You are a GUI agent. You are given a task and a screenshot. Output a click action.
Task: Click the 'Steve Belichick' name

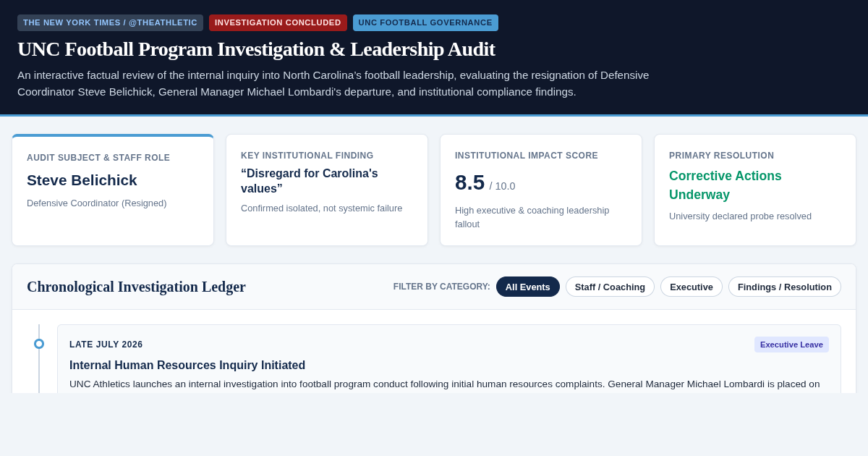click(82, 180)
